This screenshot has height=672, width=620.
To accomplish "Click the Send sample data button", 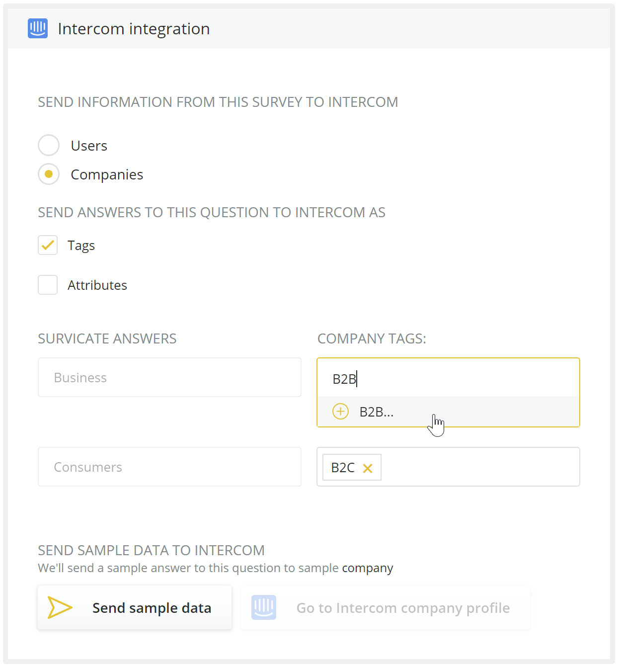I will tap(135, 607).
